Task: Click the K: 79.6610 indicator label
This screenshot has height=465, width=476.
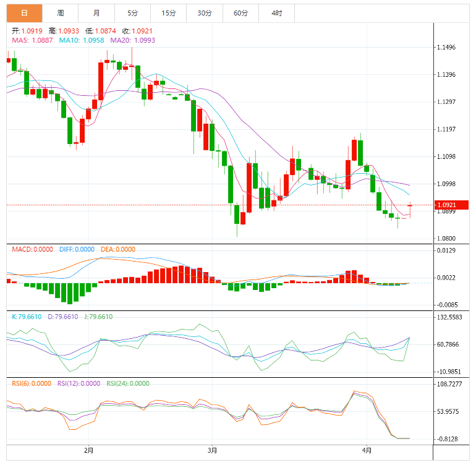Action: pyautogui.click(x=27, y=317)
